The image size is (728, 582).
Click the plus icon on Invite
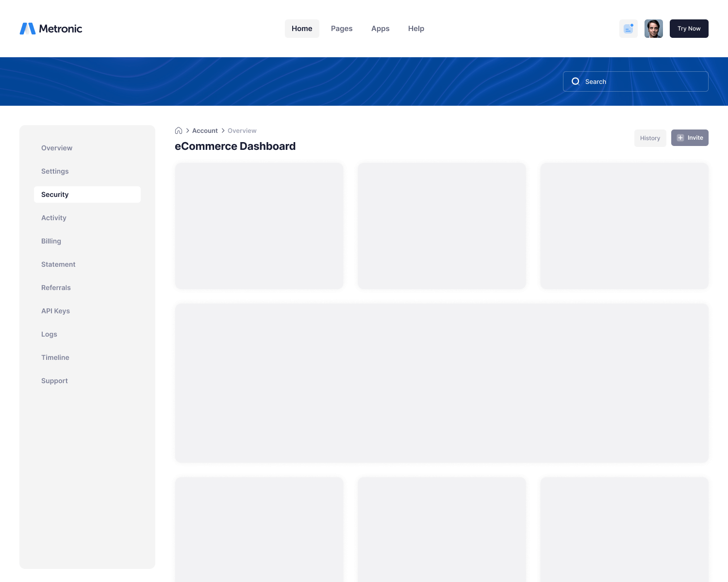680,138
